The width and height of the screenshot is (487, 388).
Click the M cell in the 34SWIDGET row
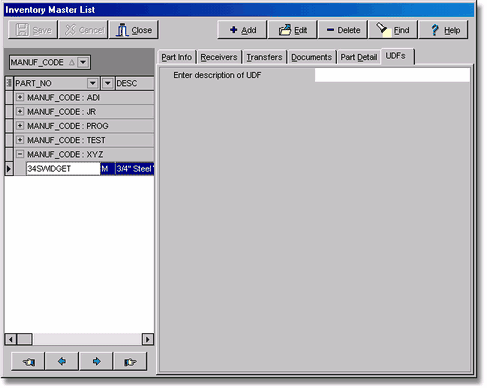tap(107, 169)
